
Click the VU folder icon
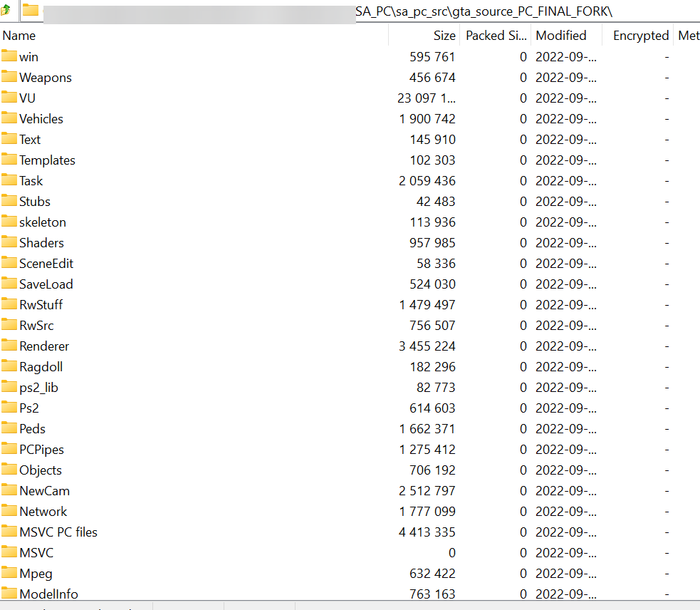9,97
